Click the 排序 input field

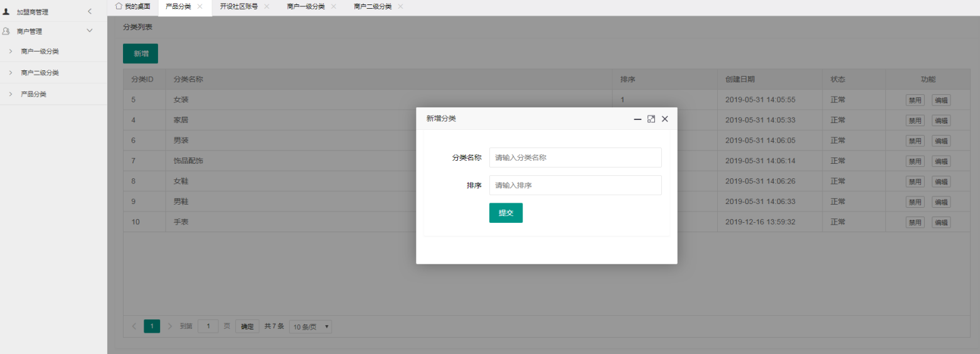pyautogui.click(x=575, y=185)
